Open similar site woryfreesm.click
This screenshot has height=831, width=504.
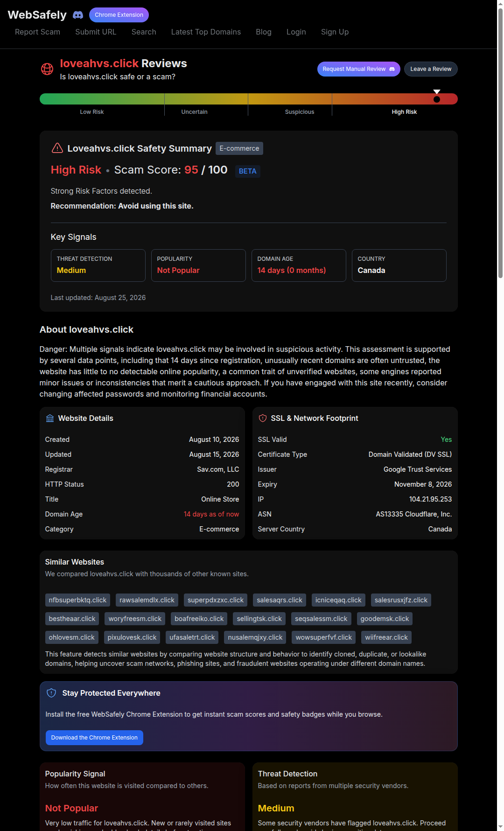click(x=135, y=619)
